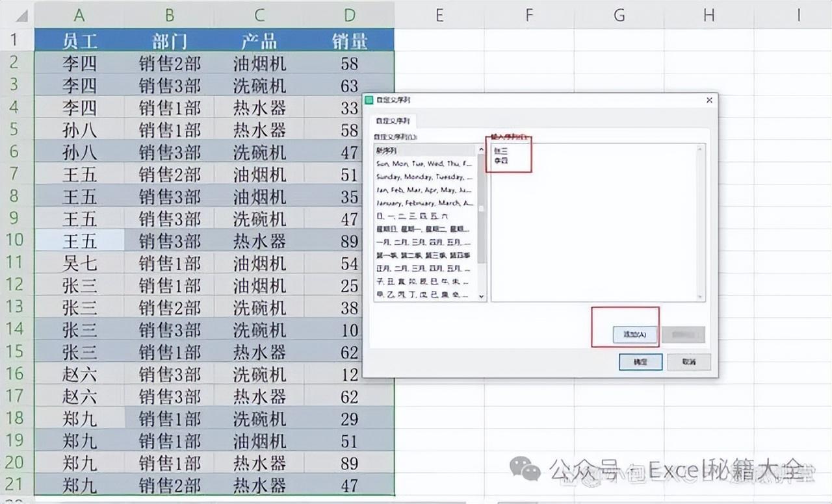Click the sales value 38 in row 13
This screenshot has width=832, height=504.
click(x=350, y=307)
